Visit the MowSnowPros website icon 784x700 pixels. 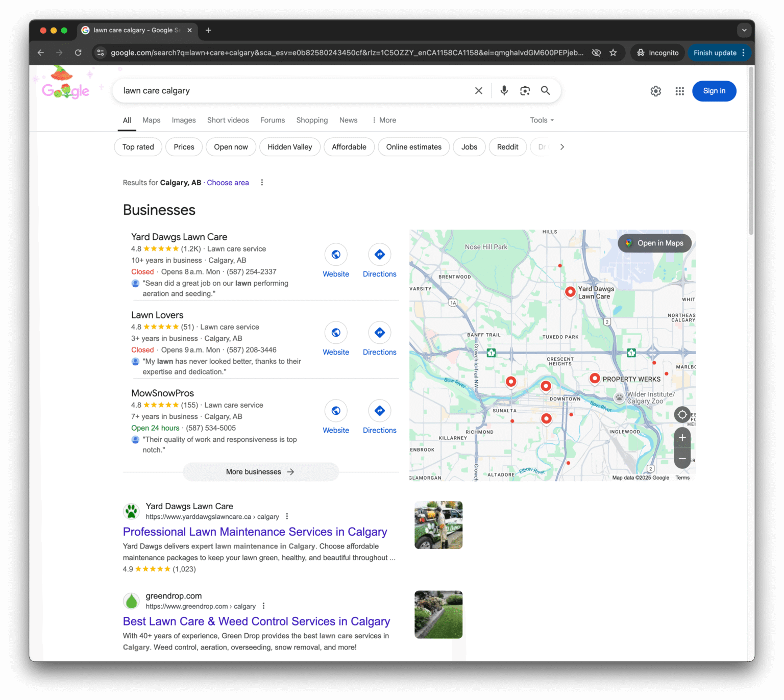pyautogui.click(x=336, y=411)
